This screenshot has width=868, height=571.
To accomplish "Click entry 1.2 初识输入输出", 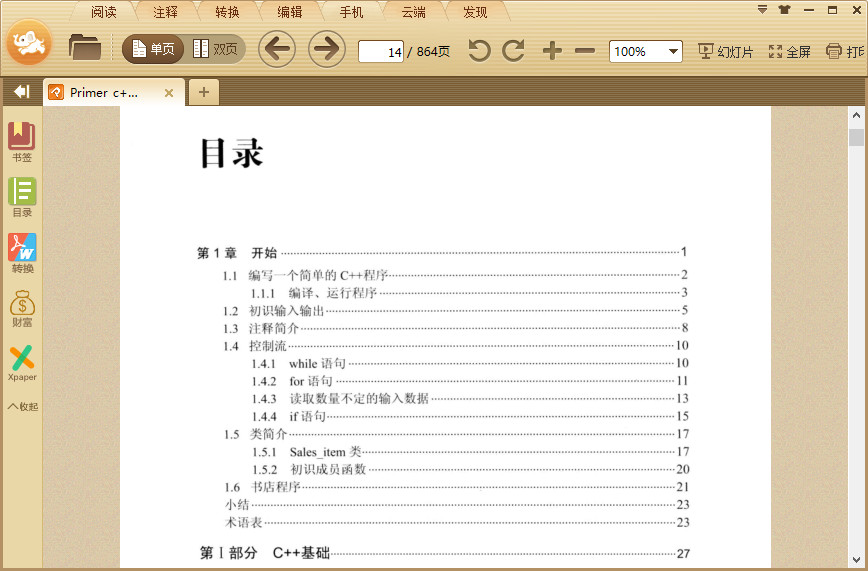I will 455,311.
